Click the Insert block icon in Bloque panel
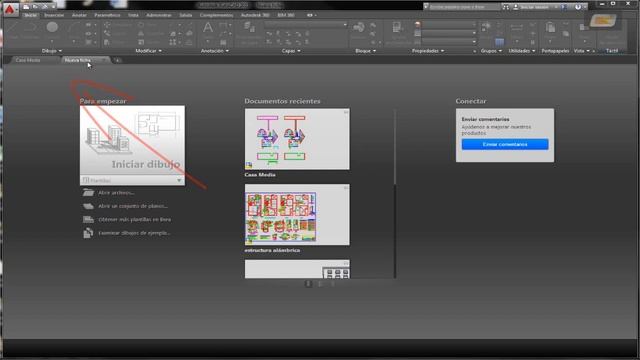 coord(359,28)
